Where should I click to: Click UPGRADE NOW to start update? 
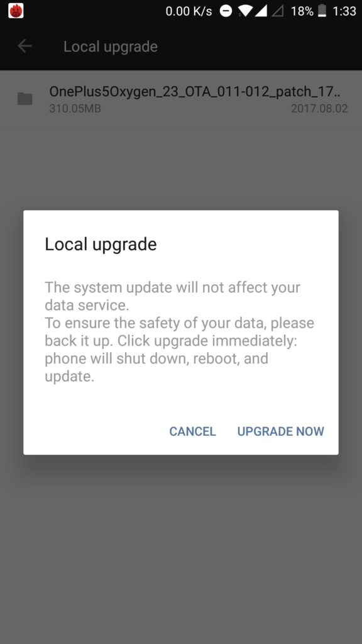pos(281,431)
